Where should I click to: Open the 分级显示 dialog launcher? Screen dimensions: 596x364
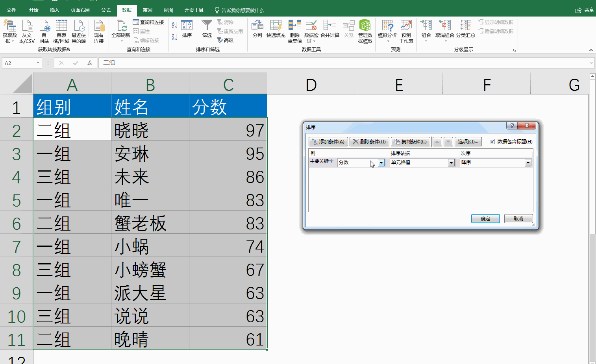click(x=515, y=50)
